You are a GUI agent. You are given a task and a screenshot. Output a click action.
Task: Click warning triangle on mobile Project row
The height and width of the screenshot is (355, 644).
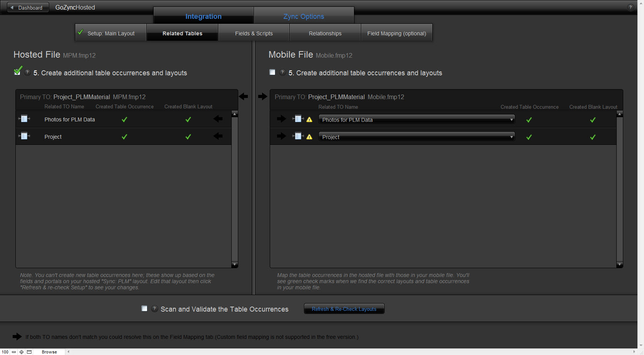coord(309,137)
